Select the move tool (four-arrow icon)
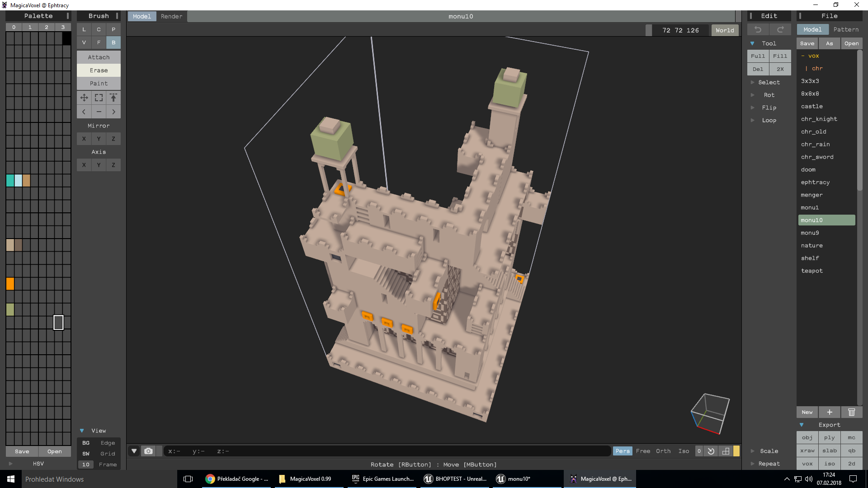This screenshot has height=488, width=868. pos(84,98)
